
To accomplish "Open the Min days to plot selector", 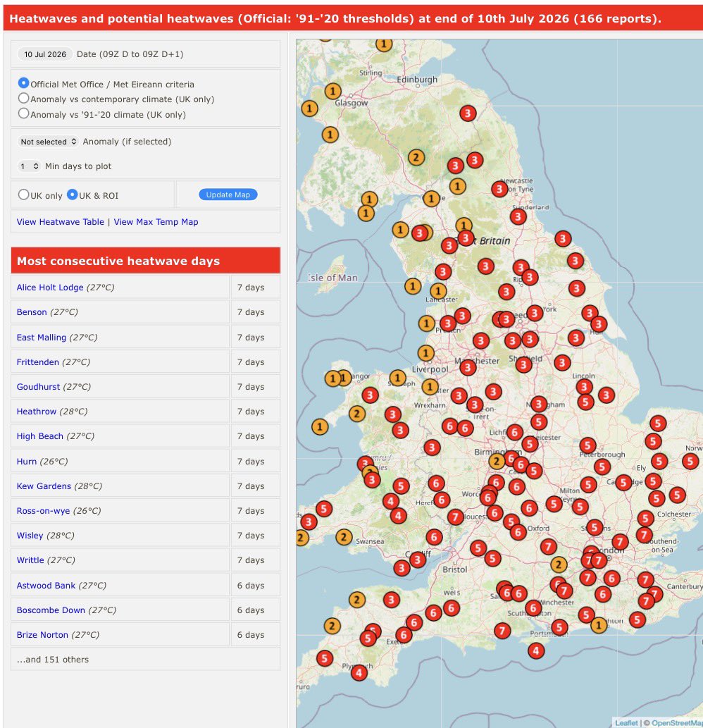I will coord(29,166).
